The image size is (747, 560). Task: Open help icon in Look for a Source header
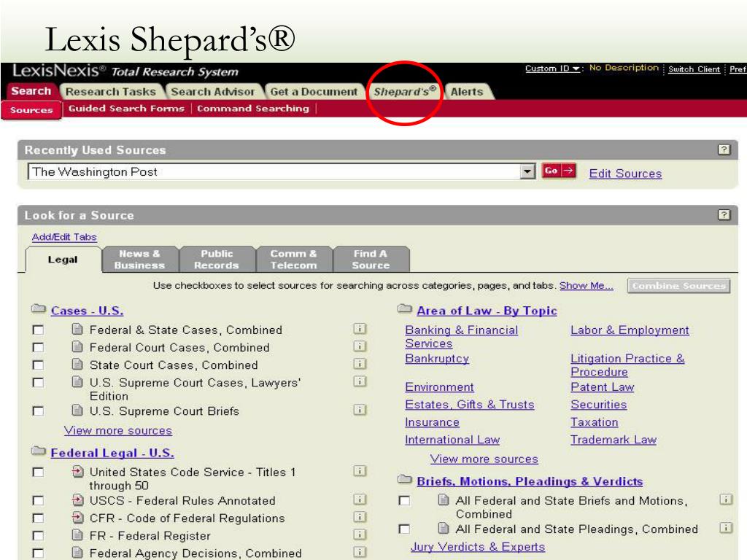click(724, 216)
